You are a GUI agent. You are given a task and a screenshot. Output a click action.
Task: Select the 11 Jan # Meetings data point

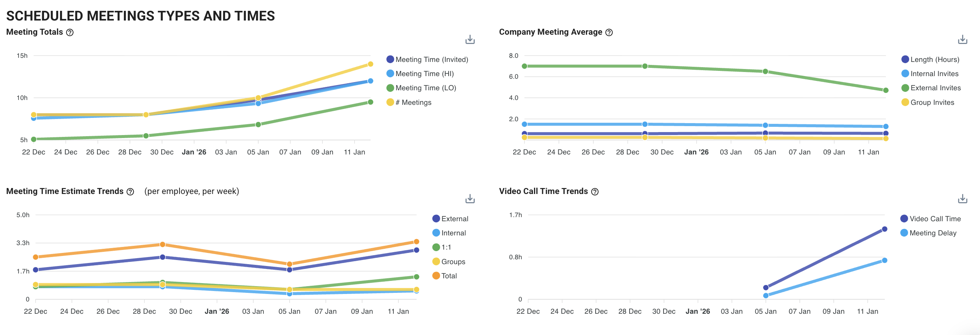point(370,64)
